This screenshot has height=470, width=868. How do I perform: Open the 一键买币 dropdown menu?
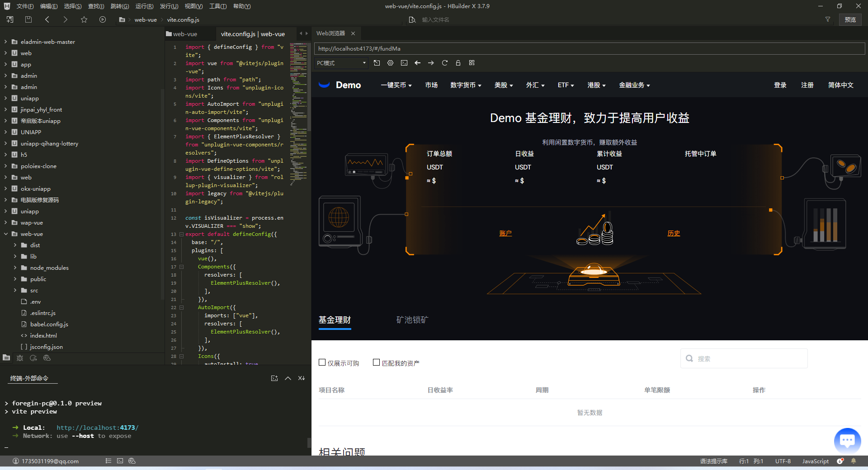[x=396, y=85]
